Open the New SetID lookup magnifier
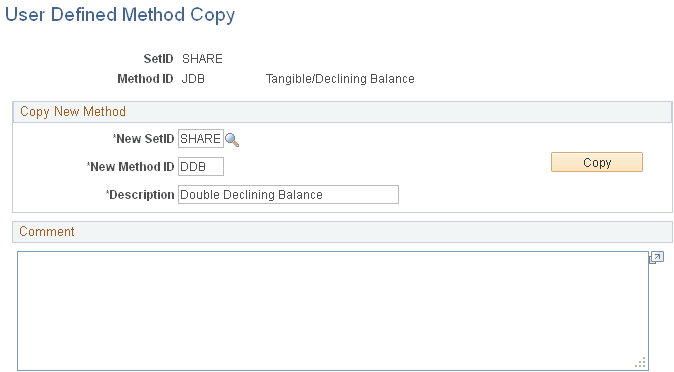Image resolution: width=674 pixels, height=372 pixels. tap(232, 140)
